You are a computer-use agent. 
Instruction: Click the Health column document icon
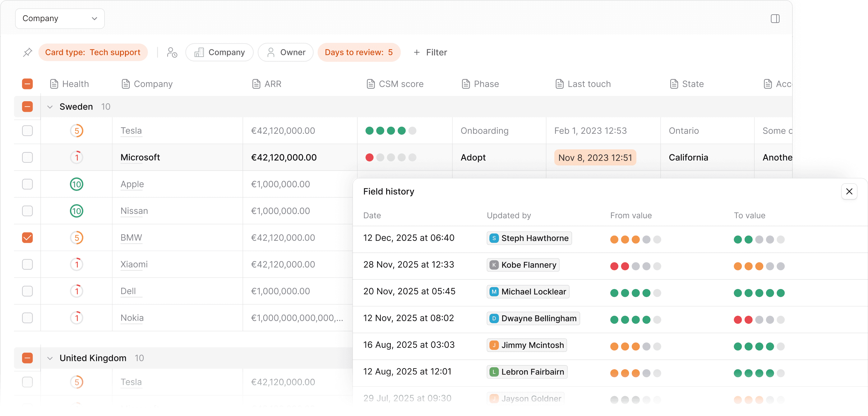click(x=54, y=84)
